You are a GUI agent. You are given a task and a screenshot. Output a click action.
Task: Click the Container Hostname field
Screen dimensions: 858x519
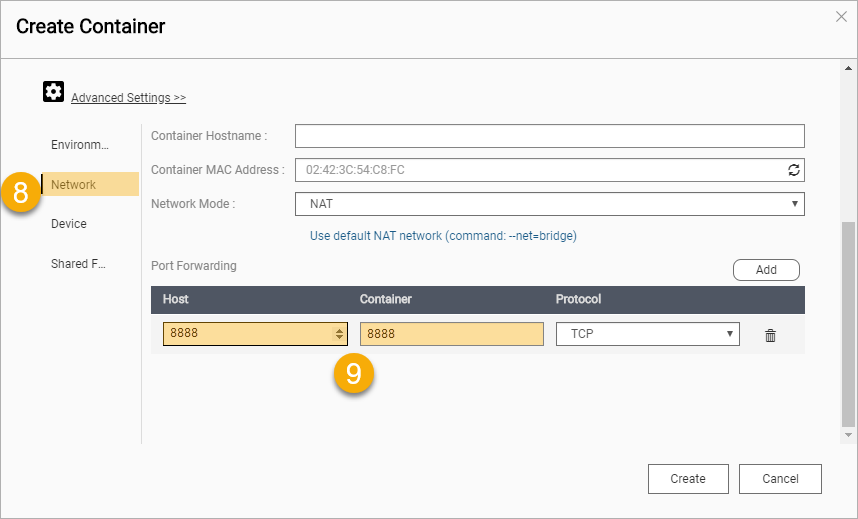pyautogui.click(x=549, y=136)
